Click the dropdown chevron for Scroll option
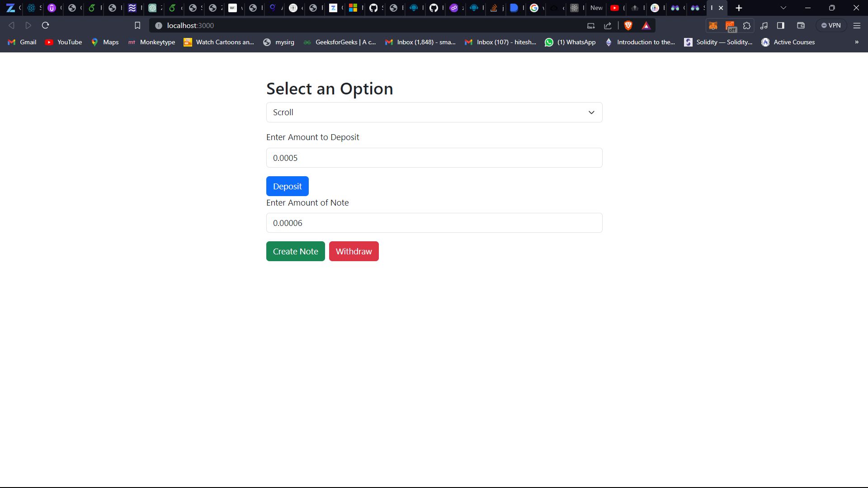This screenshot has height=488, width=868. pyautogui.click(x=591, y=112)
